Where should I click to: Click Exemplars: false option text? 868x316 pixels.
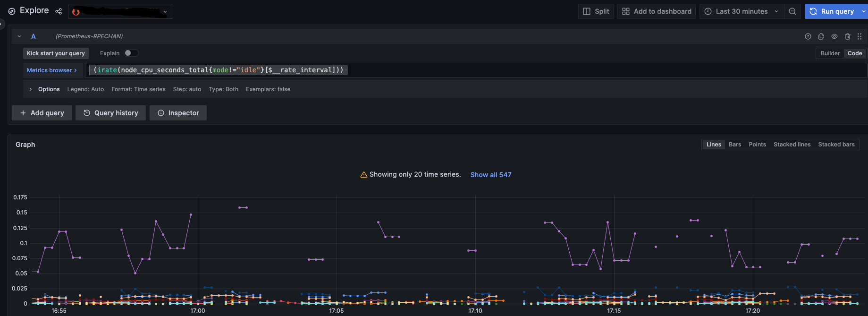pos(268,89)
